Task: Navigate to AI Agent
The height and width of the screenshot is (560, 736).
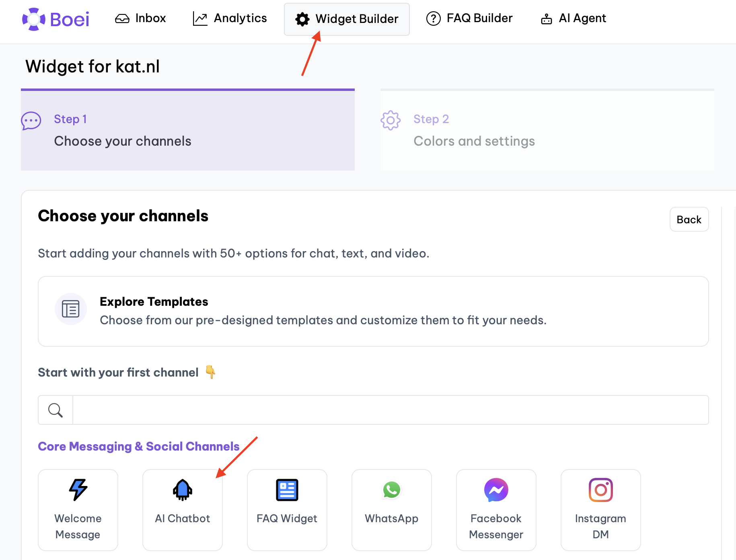Action: click(x=573, y=19)
